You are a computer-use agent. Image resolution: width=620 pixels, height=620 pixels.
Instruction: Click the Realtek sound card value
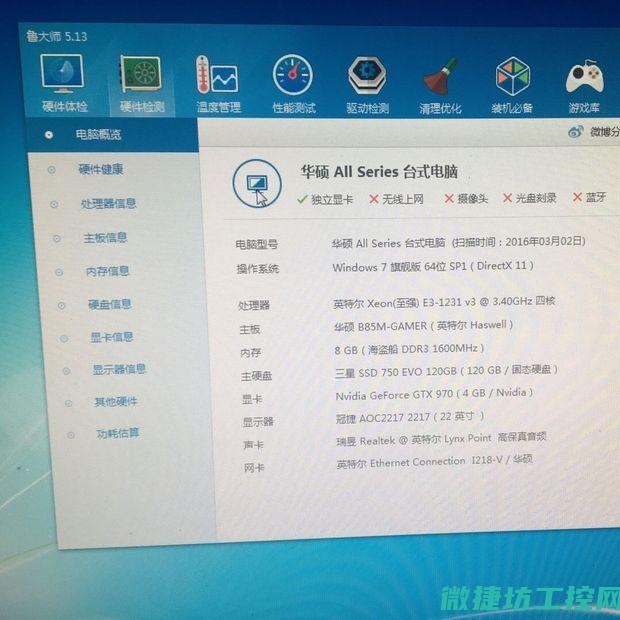441,439
